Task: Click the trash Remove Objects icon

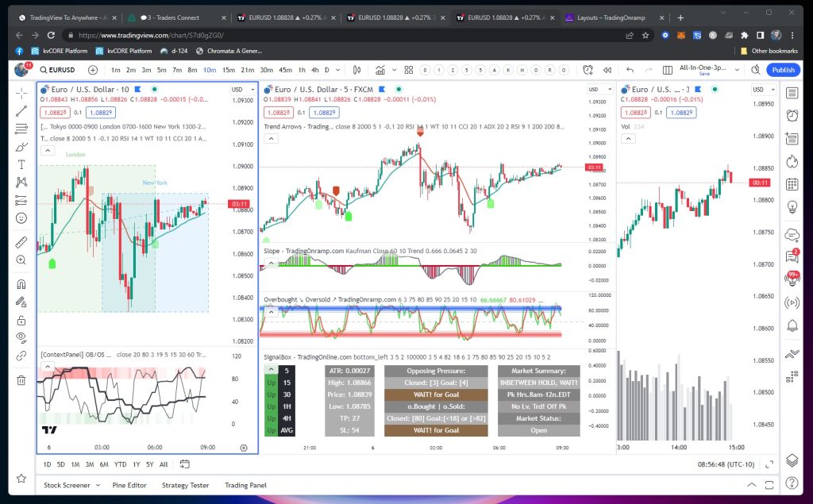Action: (21, 379)
